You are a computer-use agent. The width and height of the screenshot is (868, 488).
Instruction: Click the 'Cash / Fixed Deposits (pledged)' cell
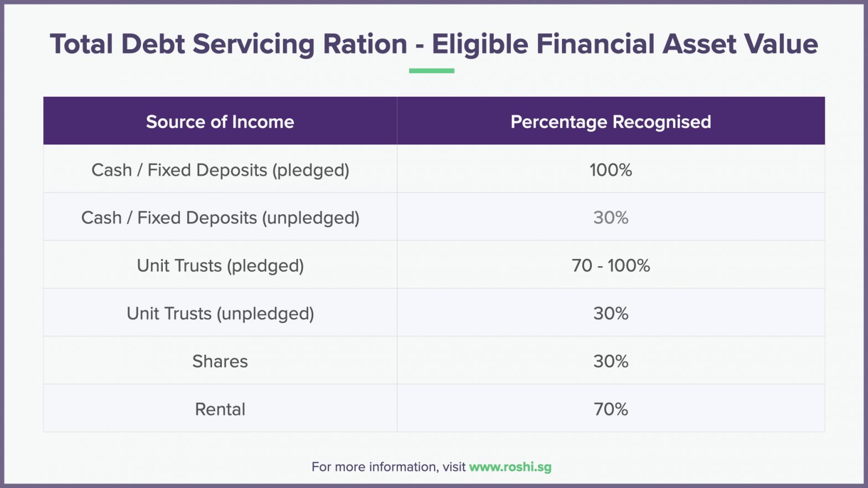pos(220,170)
